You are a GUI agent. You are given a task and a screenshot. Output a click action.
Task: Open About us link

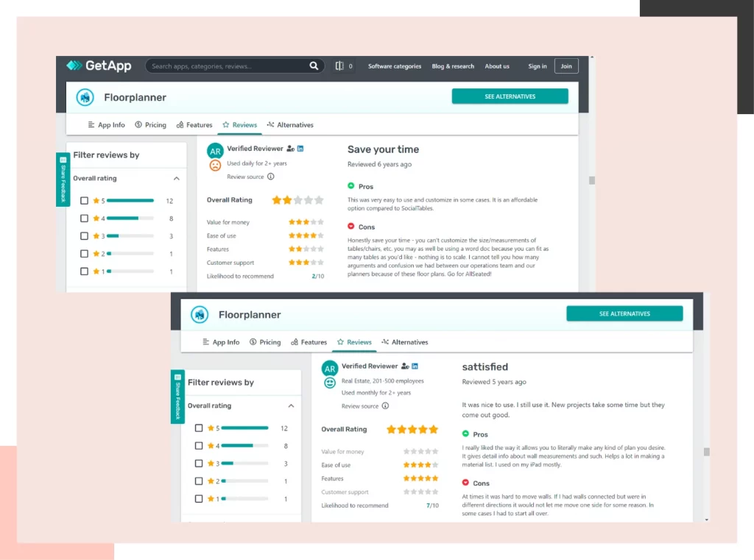[x=497, y=66]
